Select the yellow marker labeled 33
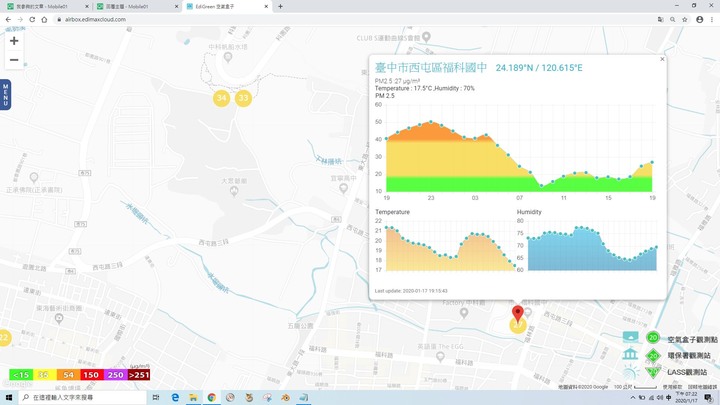The width and height of the screenshot is (720, 405). pos(243,98)
